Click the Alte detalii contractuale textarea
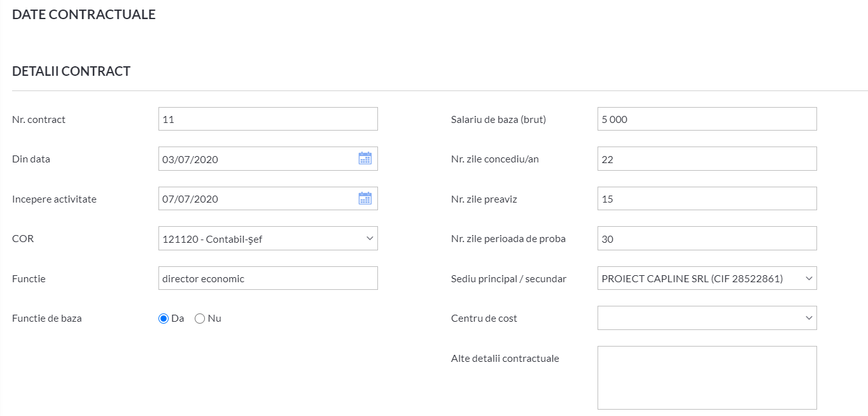Screen dimensions: 868x416 pos(707,378)
